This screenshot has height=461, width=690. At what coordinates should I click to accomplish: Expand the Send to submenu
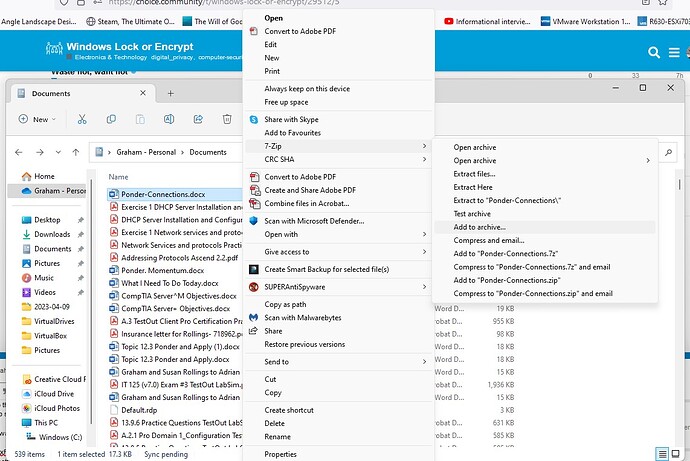(338, 362)
